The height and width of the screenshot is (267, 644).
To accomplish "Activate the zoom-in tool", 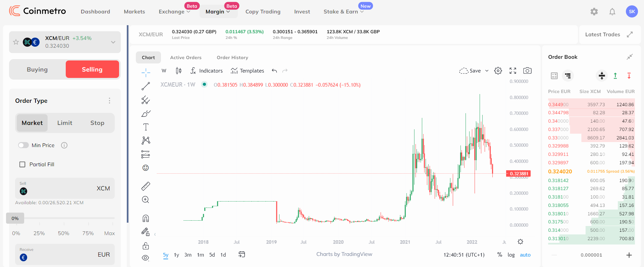I will coord(146,199).
